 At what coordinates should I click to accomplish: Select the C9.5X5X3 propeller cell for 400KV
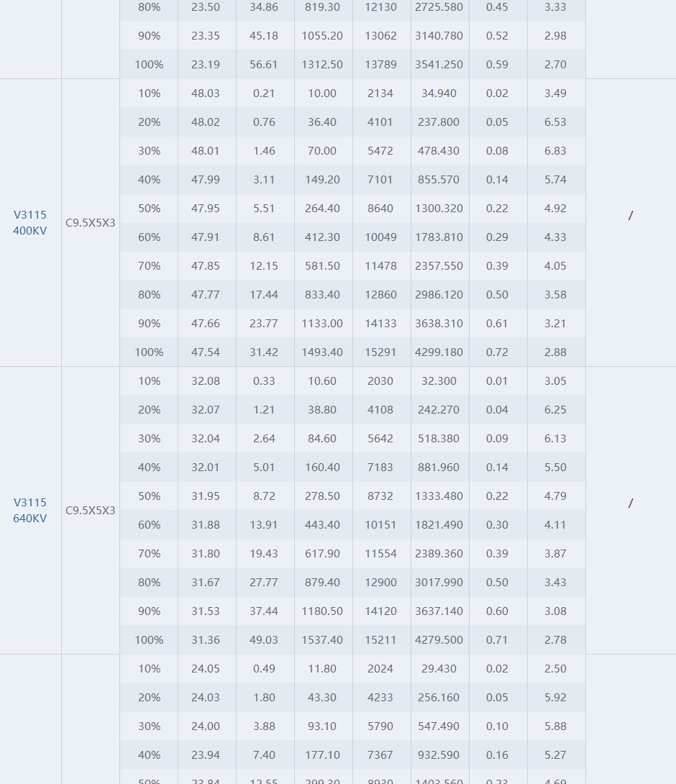pos(91,222)
